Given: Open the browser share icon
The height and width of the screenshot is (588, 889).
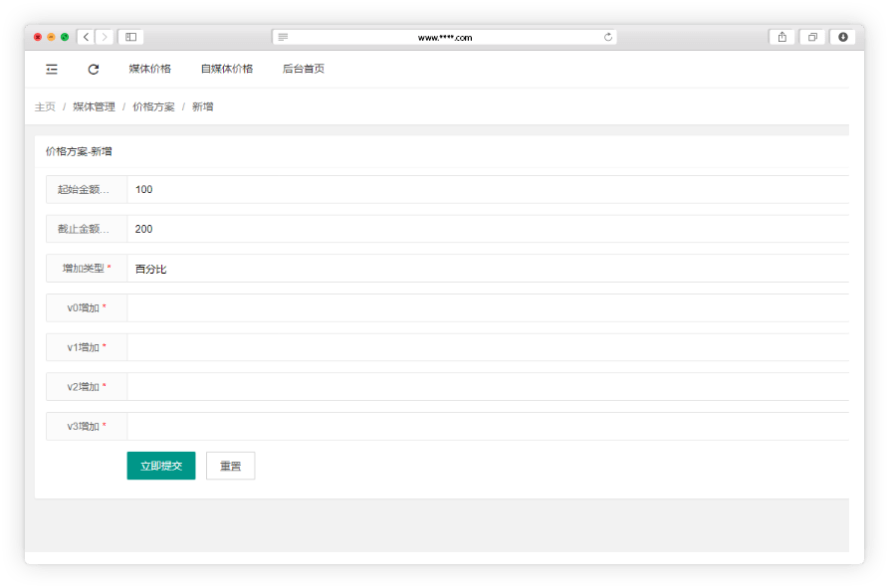Looking at the screenshot, I should pyautogui.click(x=781, y=37).
